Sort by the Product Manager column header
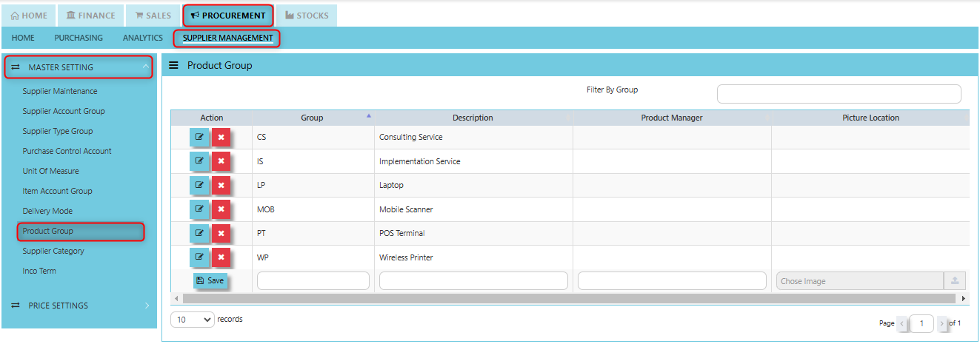980x344 pixels. pyautogui.click(x=672, y=118)
